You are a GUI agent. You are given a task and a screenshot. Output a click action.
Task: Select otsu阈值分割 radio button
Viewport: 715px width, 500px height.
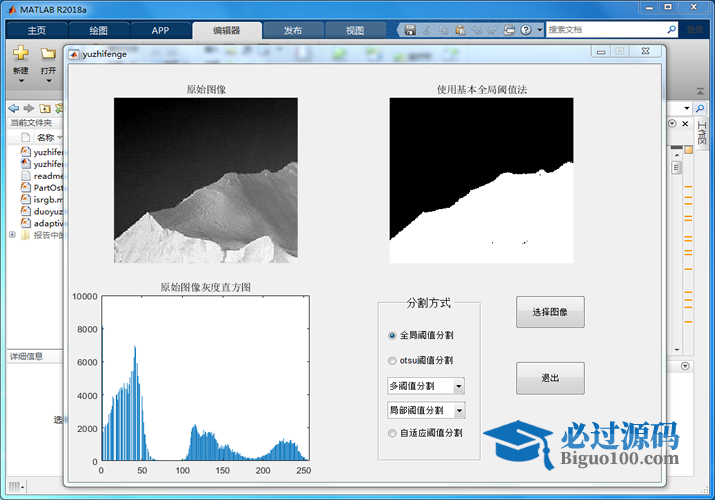point(392,361)
